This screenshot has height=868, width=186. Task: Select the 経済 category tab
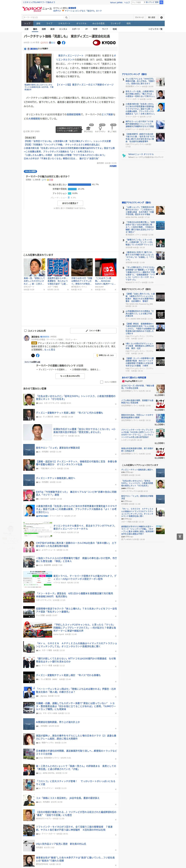(x=52, y=29)
